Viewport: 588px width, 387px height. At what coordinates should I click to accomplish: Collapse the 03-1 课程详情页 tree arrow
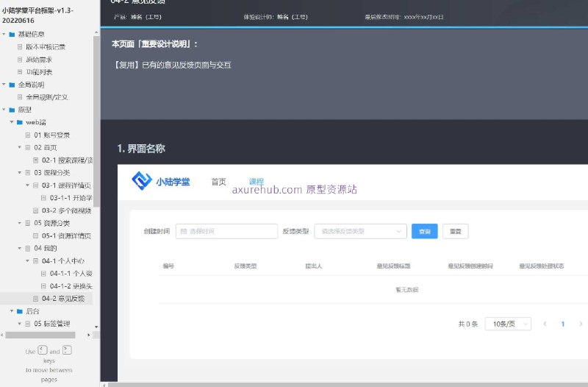click(x=27, y=185)
